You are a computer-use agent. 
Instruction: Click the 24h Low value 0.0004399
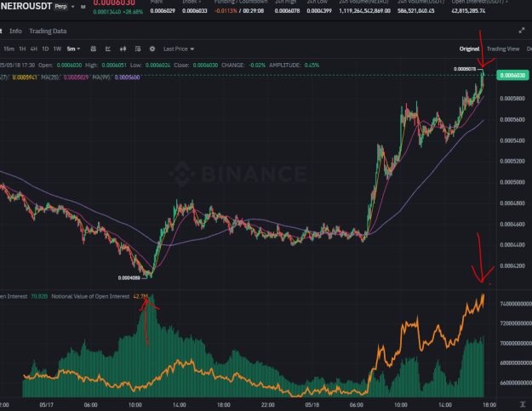(x=319, y=11)
